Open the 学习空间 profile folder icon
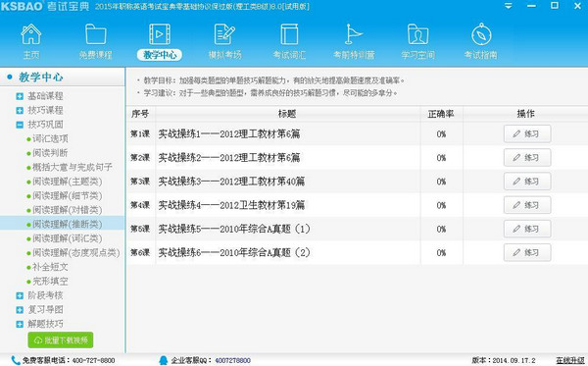The height and width of the screenshot is (366, 588). pyautogui.click(x=417, y=34)
